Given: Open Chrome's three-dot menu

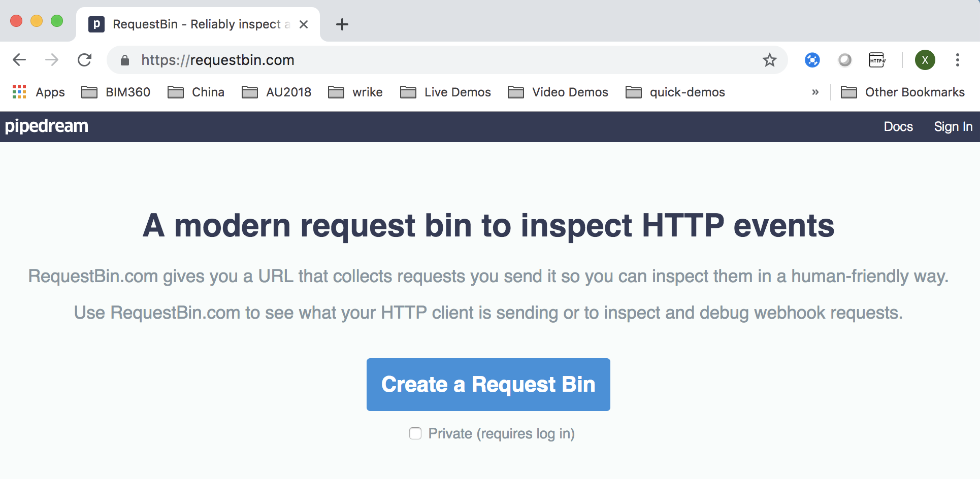Looking at the screenshot, I should point(958,60).
